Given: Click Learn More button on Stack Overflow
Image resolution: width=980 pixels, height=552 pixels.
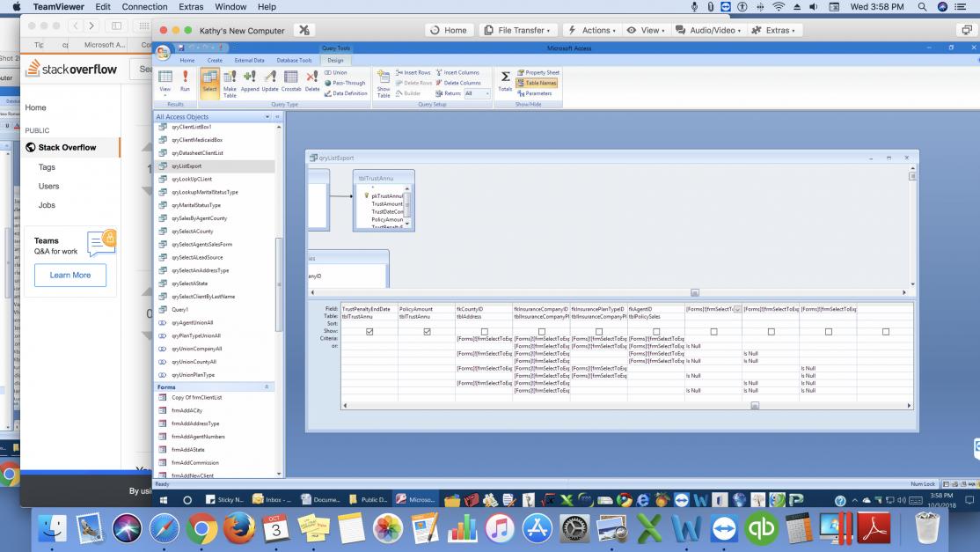Looking at the screenshot, I should [70, 275].
